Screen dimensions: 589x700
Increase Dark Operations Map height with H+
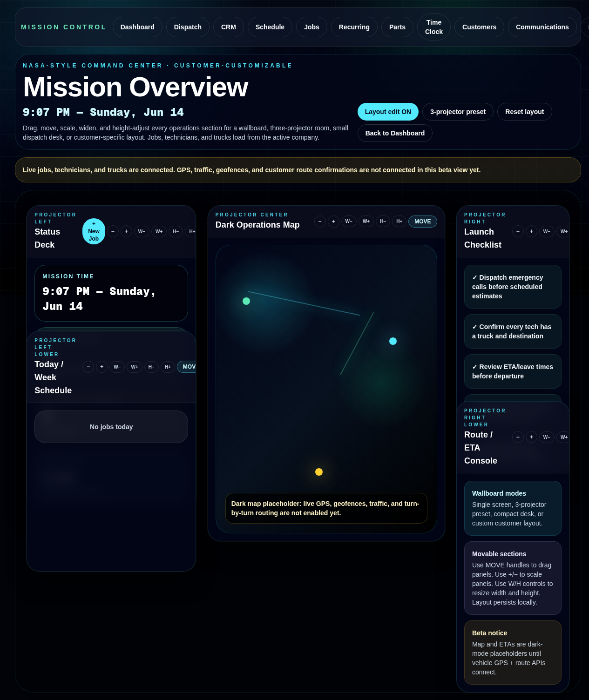[x=399, y=222]
